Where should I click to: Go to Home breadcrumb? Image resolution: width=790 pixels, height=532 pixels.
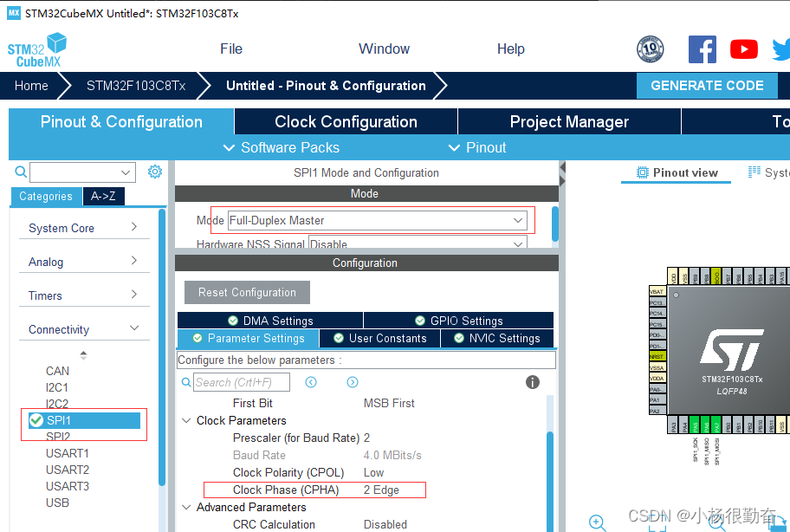tap(31, 86)
